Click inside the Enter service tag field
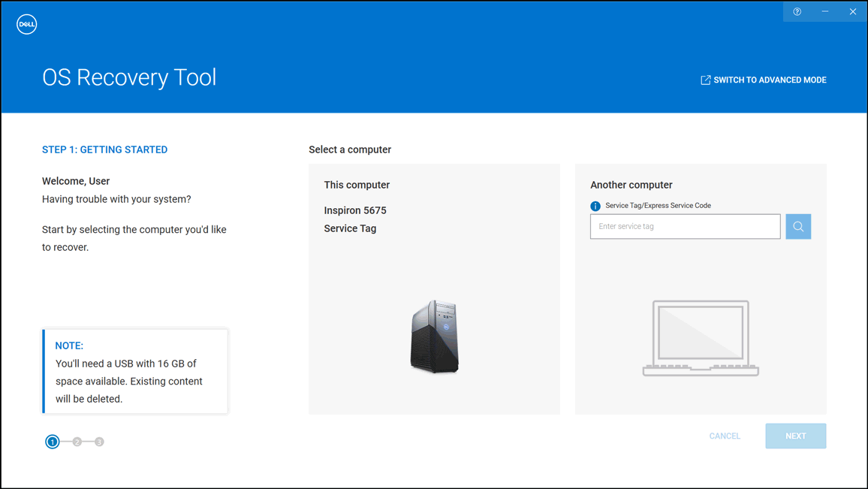This screenshot has width=868, height=489. click(x=685, y=226)
